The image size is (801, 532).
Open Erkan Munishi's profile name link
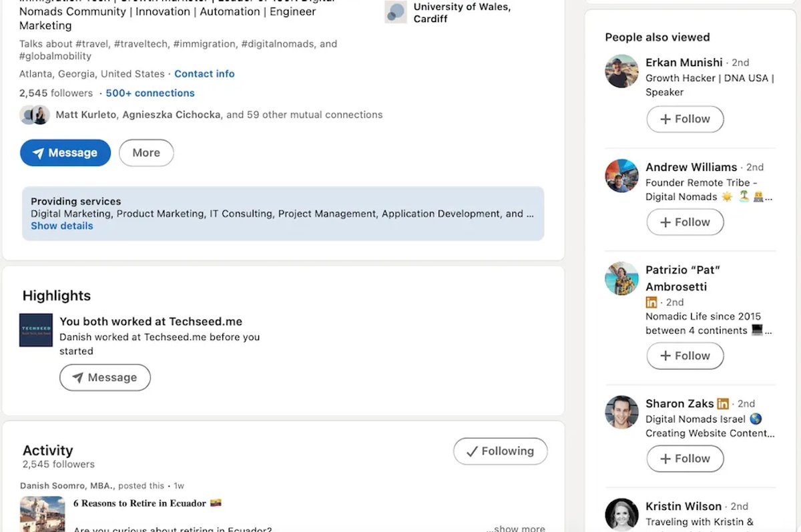[684, 63]
